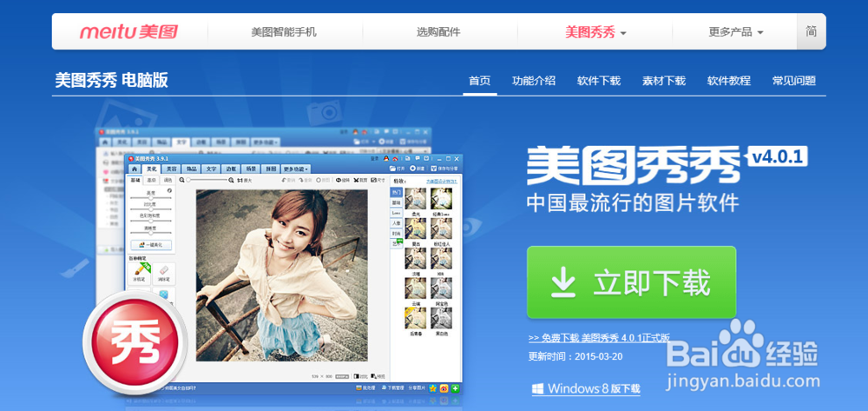Select the 消除笔 eraser pen tool
The width and height of the screenshot is (868, 411).
pos(164,274)
